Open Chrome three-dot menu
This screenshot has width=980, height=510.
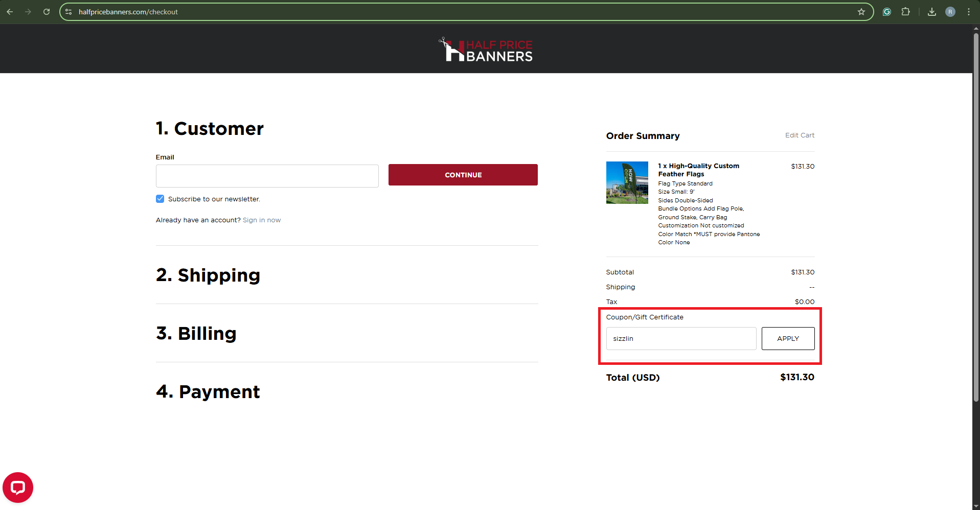(x=969, y=12)
